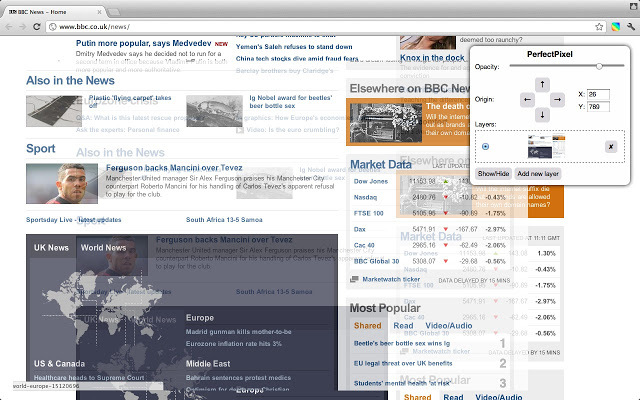
Task: Click the Dow Jones market row label
Action: [x=371, y=181]
